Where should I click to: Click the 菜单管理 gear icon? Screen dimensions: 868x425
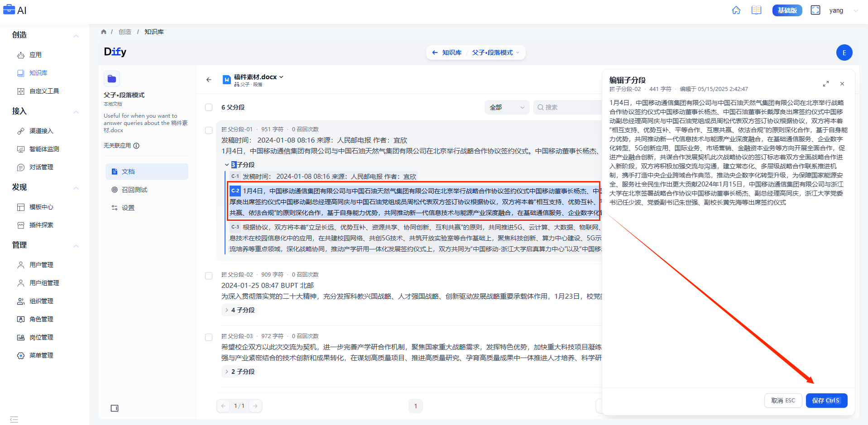21,355
